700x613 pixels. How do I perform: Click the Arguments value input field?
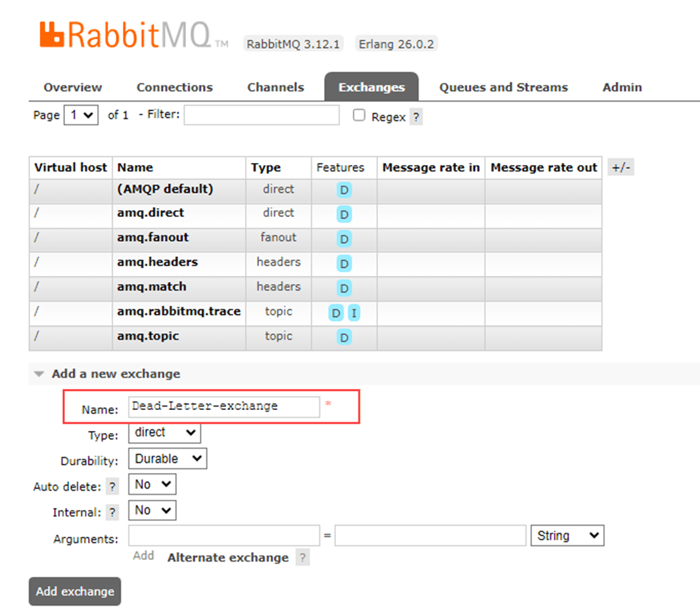431,535
